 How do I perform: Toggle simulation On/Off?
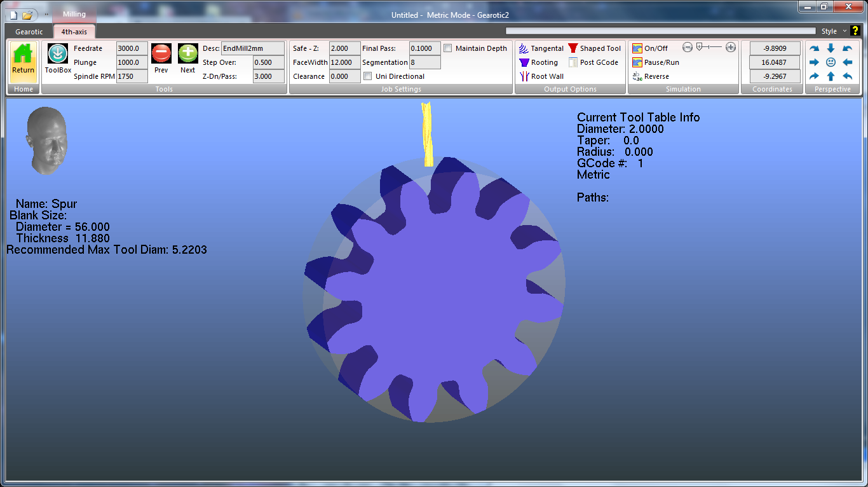point(650,48)
